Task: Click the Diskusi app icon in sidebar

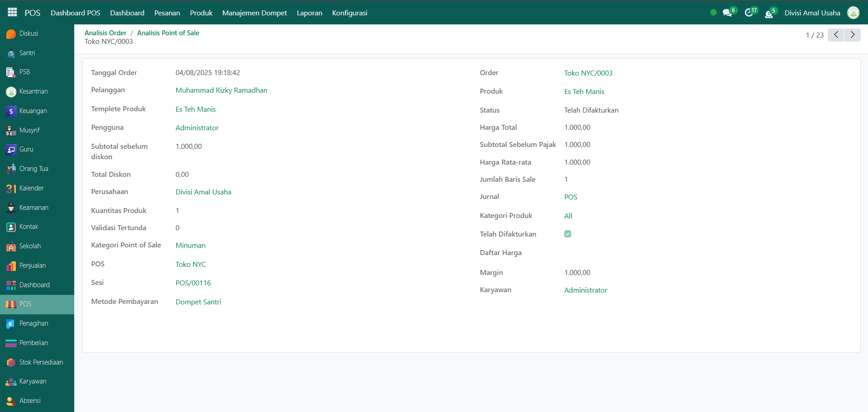Action: tap(11, 34)
